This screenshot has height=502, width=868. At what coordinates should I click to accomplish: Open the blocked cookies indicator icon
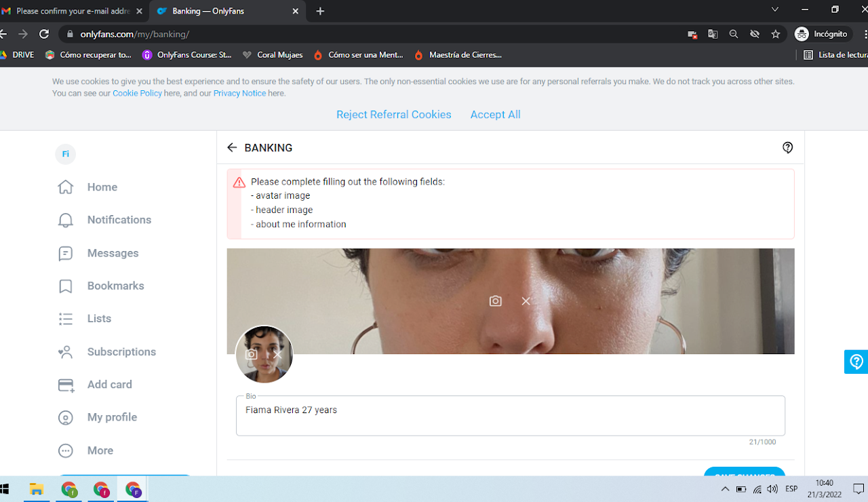(x=692, y=34)
